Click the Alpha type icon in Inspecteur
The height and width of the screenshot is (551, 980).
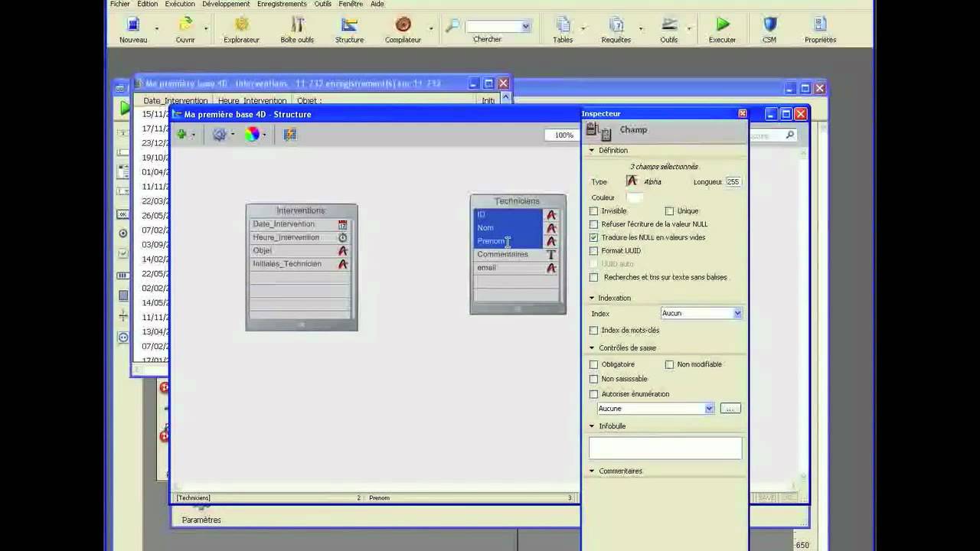click(632, 181)
